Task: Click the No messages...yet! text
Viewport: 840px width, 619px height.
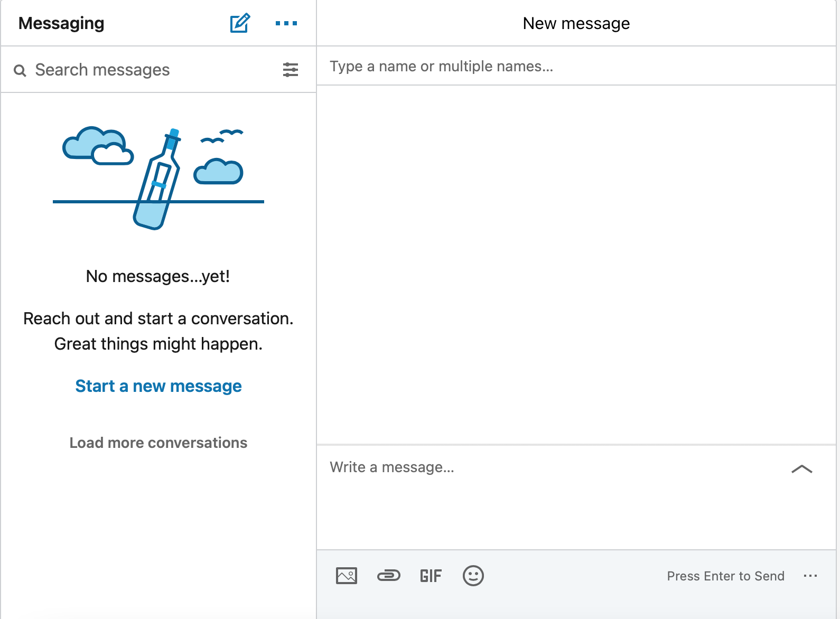Action: 158,276
